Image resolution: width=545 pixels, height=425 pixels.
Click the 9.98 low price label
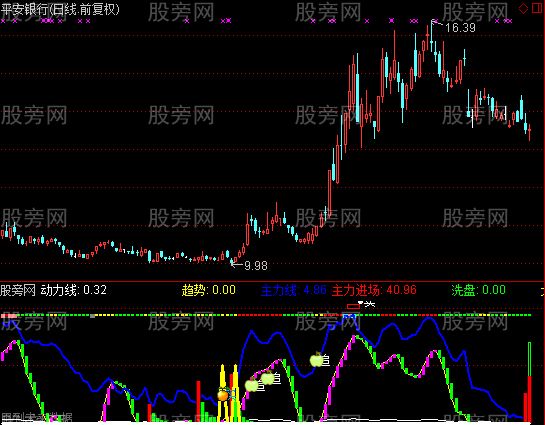pos(256,266)
